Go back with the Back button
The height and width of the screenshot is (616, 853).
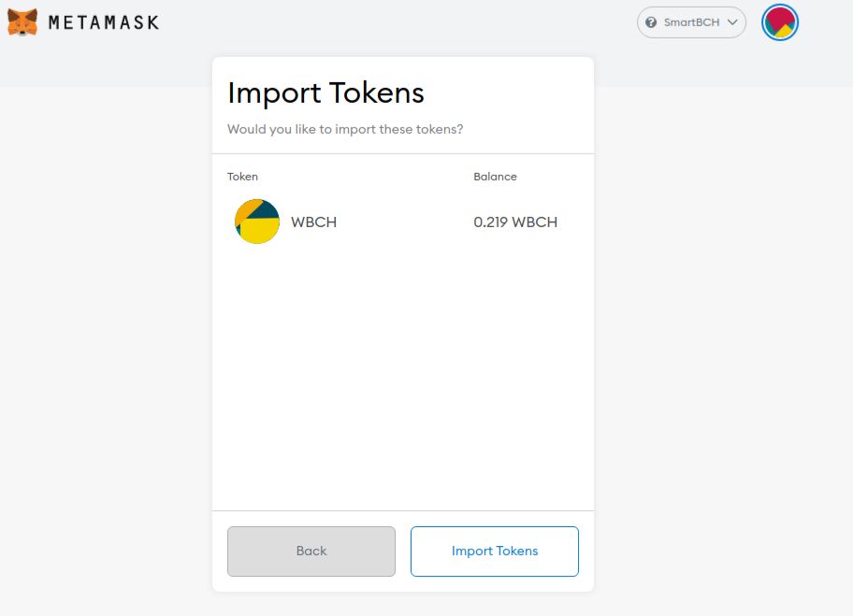pos(311,551)
